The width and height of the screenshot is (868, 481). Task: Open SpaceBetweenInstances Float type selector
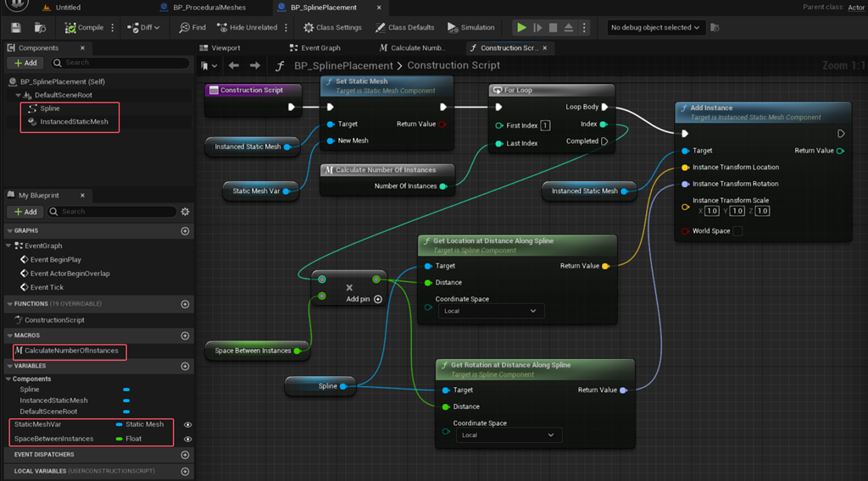point(129,439)
